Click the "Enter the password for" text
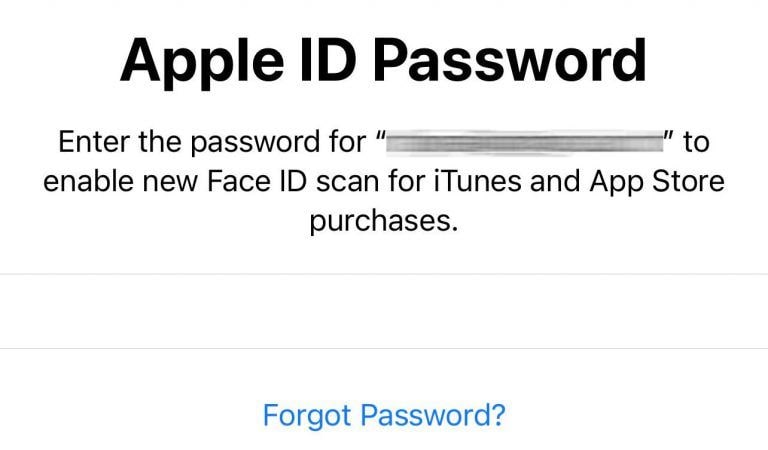The width and height of the screenshot is (768, 450). [x=212, y=142]
